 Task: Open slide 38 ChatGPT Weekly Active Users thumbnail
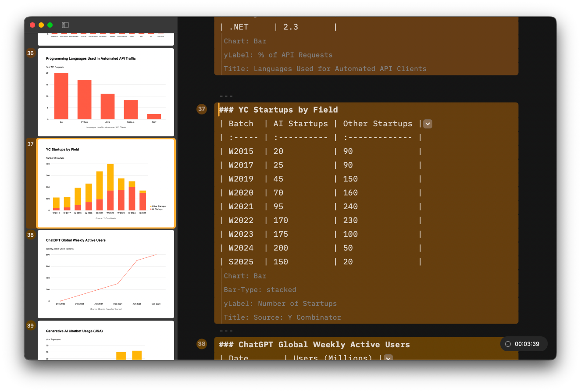coord(106,274)
